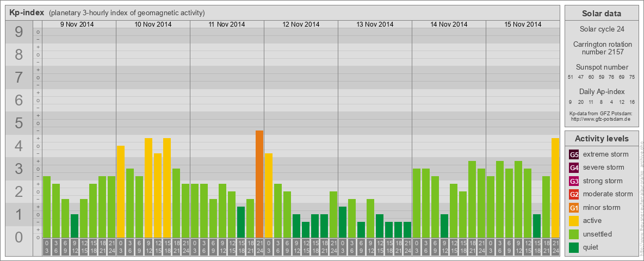Click Ap-index value 16
The height and width of the screenshot is (261, 644).
(632, 102)
